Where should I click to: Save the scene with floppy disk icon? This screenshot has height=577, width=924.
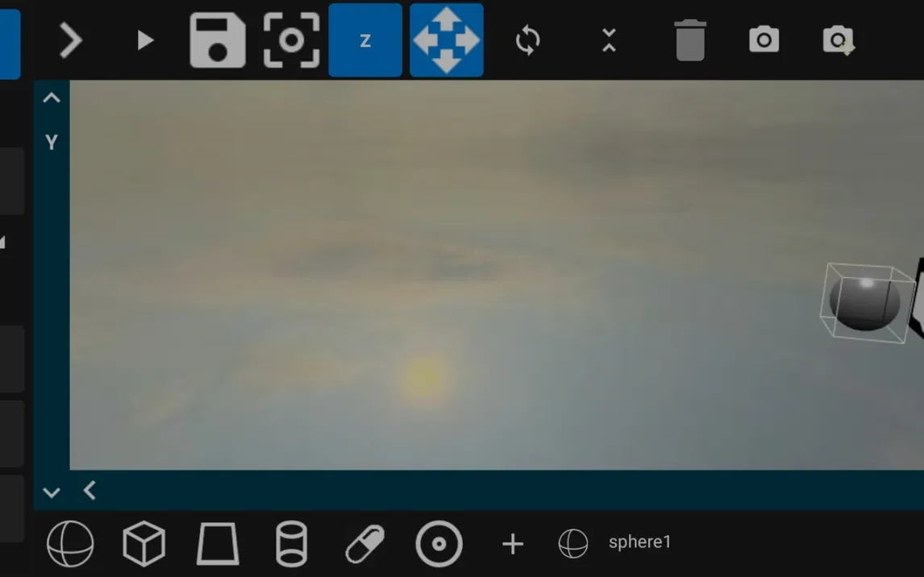(218, 40)
